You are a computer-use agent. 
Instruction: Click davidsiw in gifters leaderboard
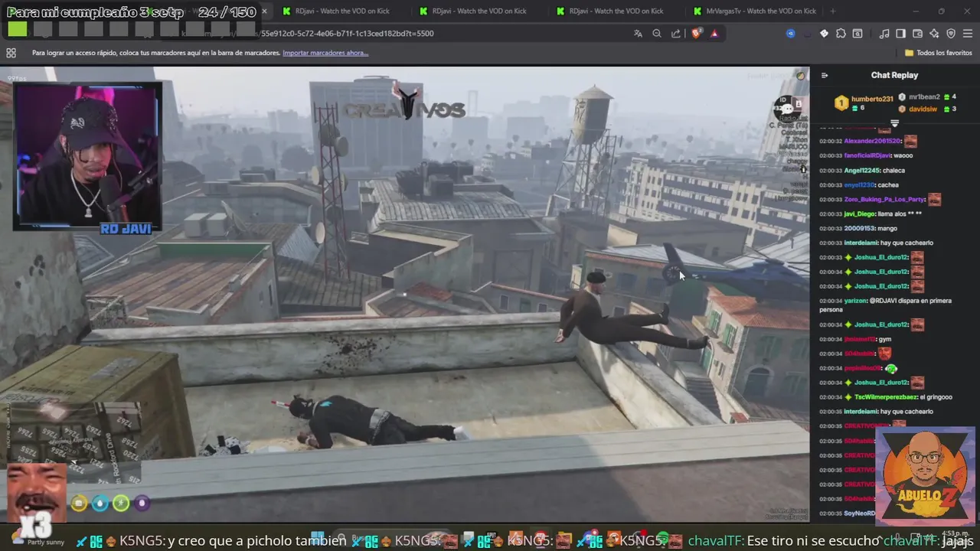pos(923,109)
